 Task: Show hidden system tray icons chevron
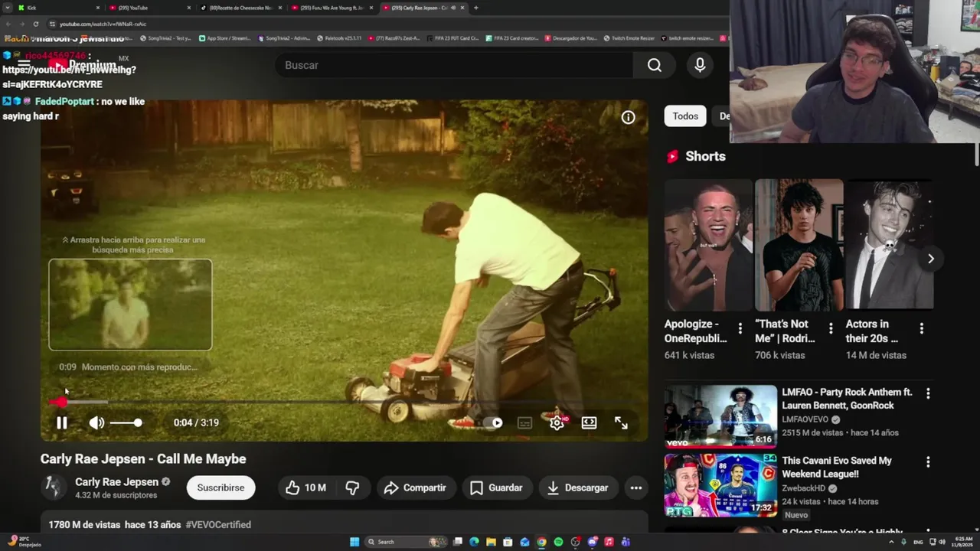coord(892,542)
